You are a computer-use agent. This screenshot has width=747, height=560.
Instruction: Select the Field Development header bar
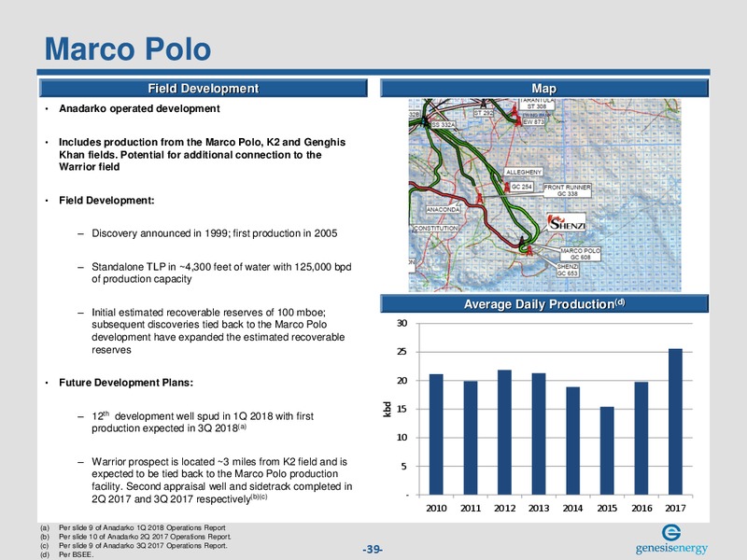(x=204, y=88)
